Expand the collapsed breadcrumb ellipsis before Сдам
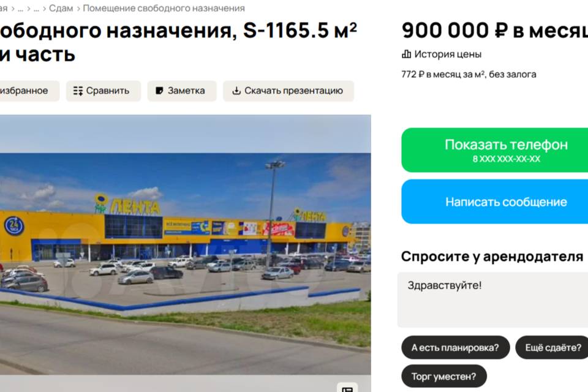The image size is (588, 392). click(36, 8)
